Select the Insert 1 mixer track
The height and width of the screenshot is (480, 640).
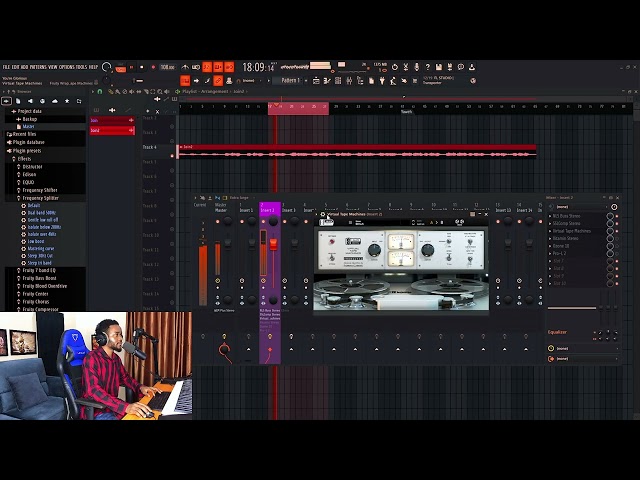[247, 208]
